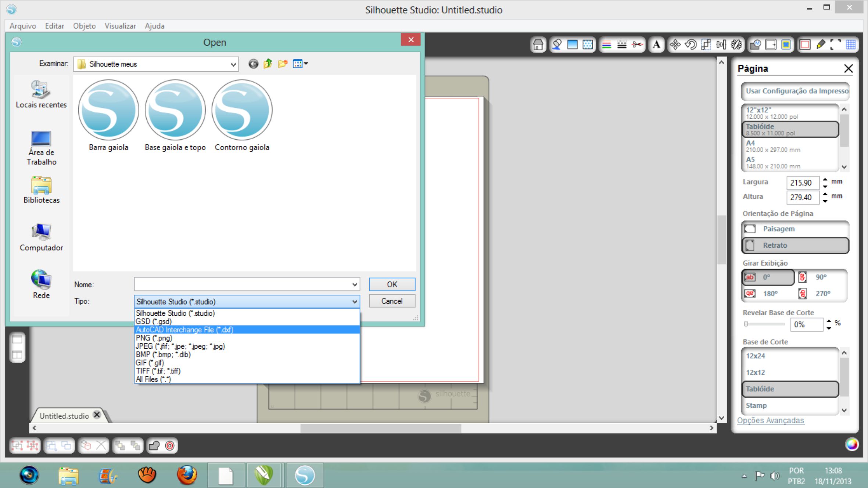Select the Barra gaiola file thumbnail
This screenshot has width=868, height=488.
(108, 116)
